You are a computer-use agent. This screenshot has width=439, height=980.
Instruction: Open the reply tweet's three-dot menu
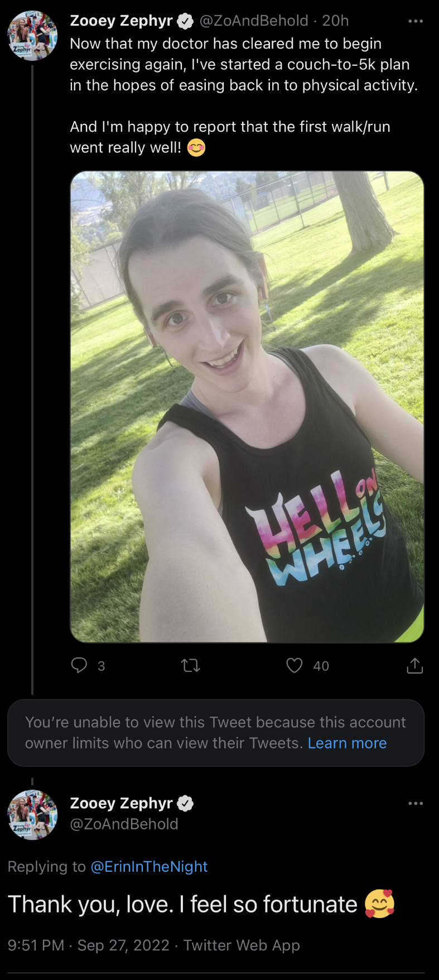(416, 804)
